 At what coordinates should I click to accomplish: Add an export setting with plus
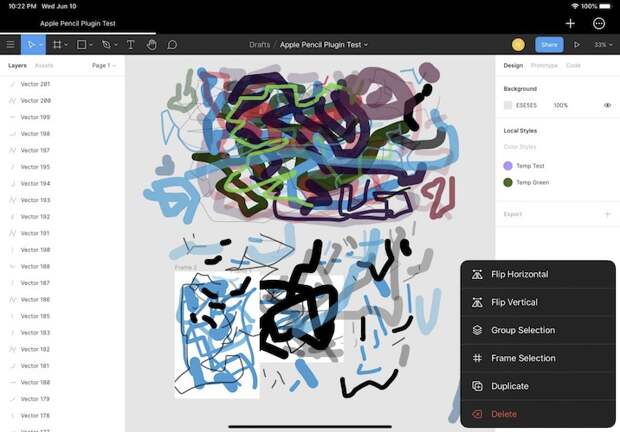pos(607,214)
